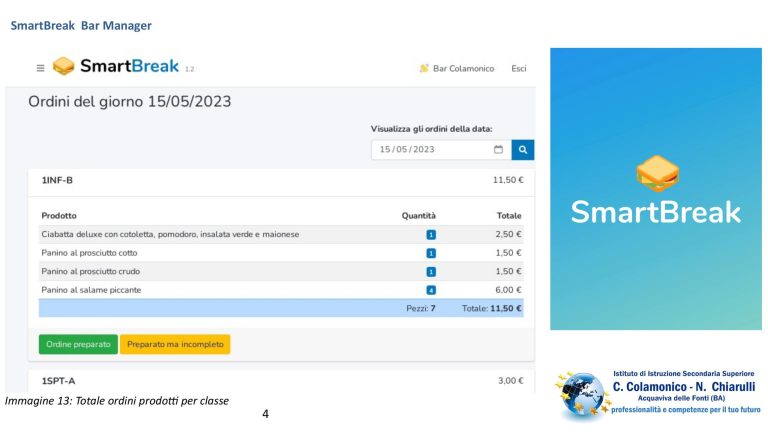
Task: Click the SmartBreak Bar Manager slide title
Action: tap(81, 25)
